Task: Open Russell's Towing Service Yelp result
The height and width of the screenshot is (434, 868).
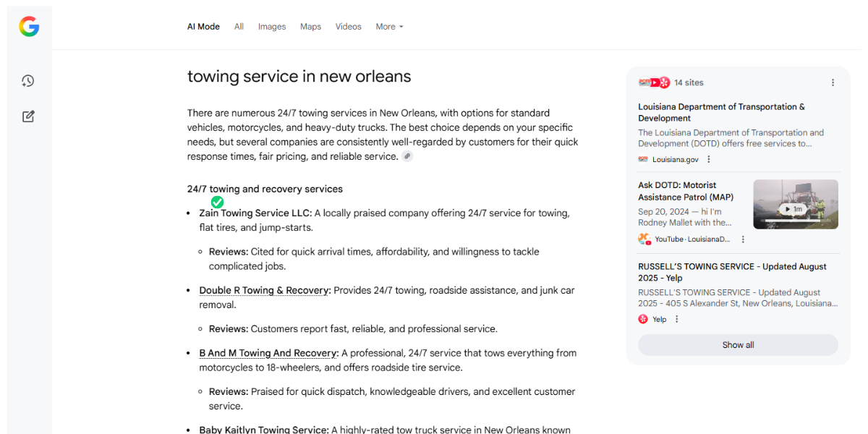Action: coord(732,272)
